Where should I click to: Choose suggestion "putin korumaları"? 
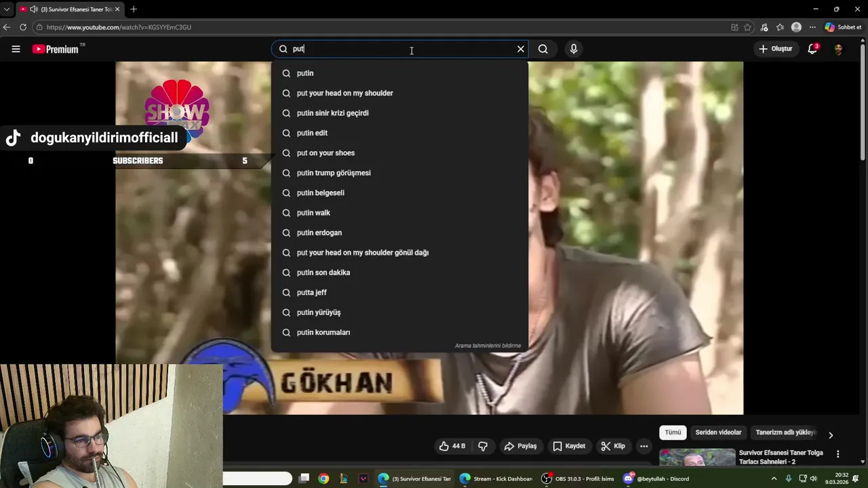pyautogui.click(x=399, y=332)
